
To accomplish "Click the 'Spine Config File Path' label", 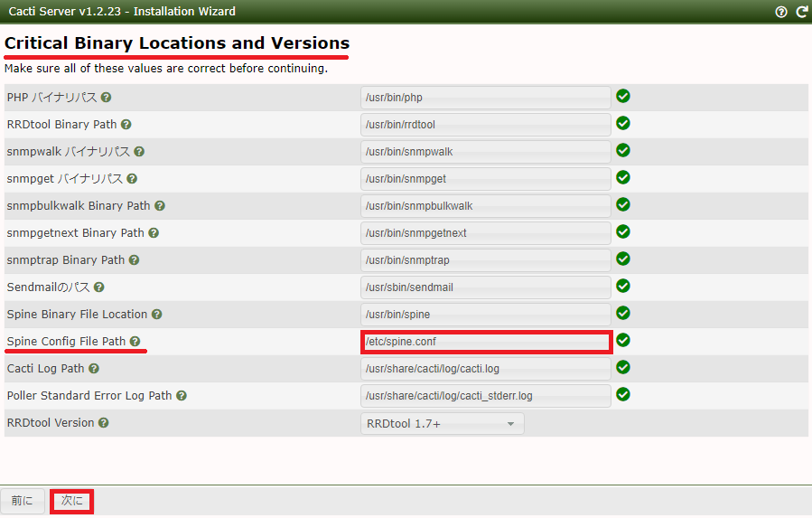I will click(66, 341).
